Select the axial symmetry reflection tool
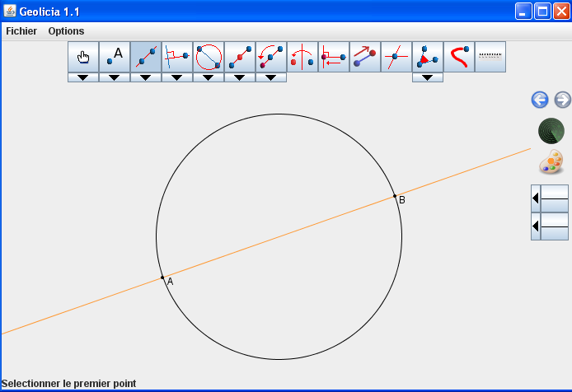This screenshot has width=572, height=392. click(302, 57)
